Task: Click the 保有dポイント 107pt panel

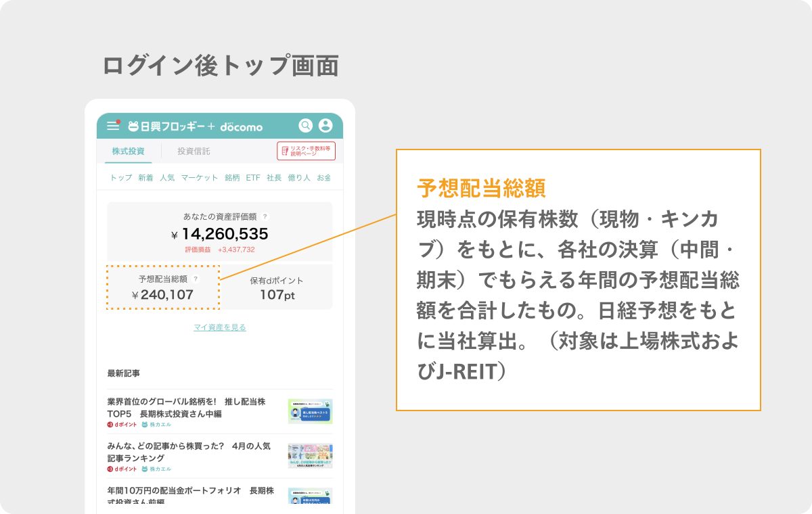Action: 277,287
